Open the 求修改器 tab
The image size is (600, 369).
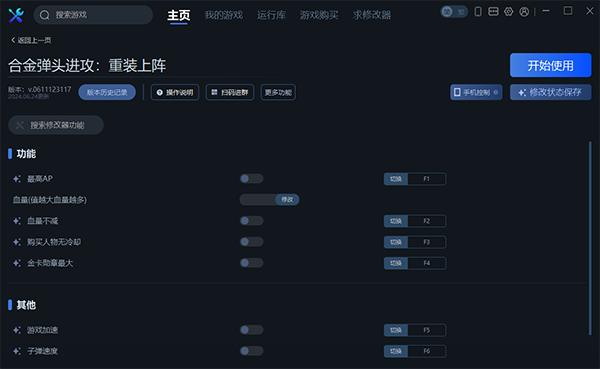(372, 15)
